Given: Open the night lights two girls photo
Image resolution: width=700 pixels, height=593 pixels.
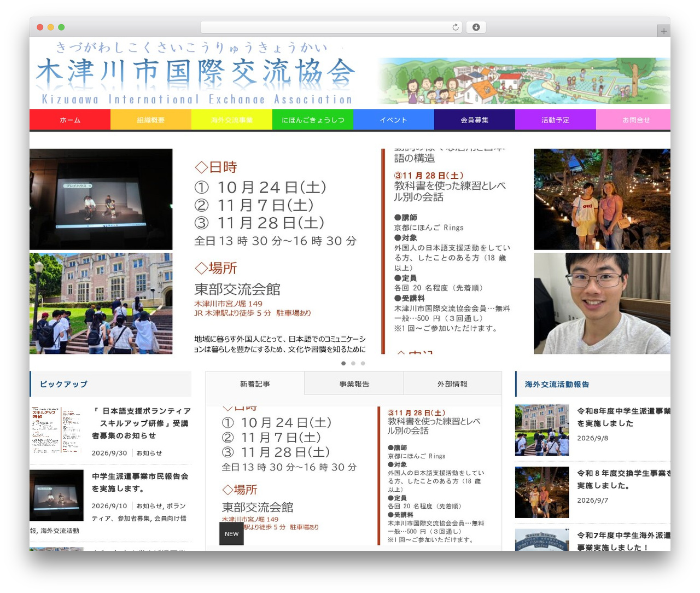Looking at the screenshot, I should tap(602, 199).
